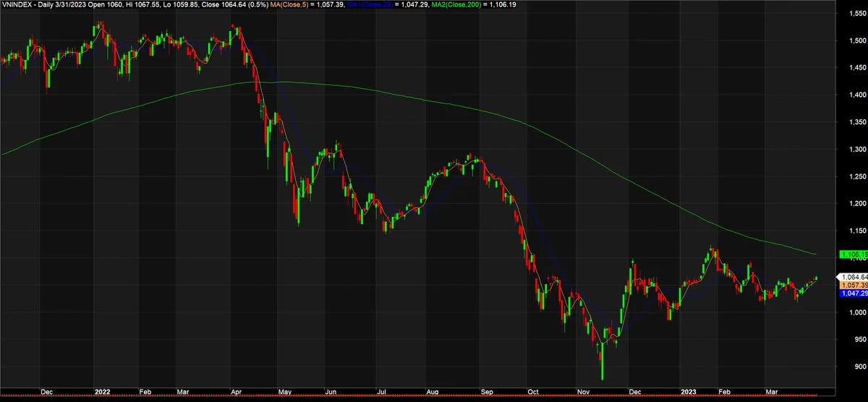Screen dimensions: 868x402
Task: Click the 1,000 price axis label
Action: (x=858, y=313)
